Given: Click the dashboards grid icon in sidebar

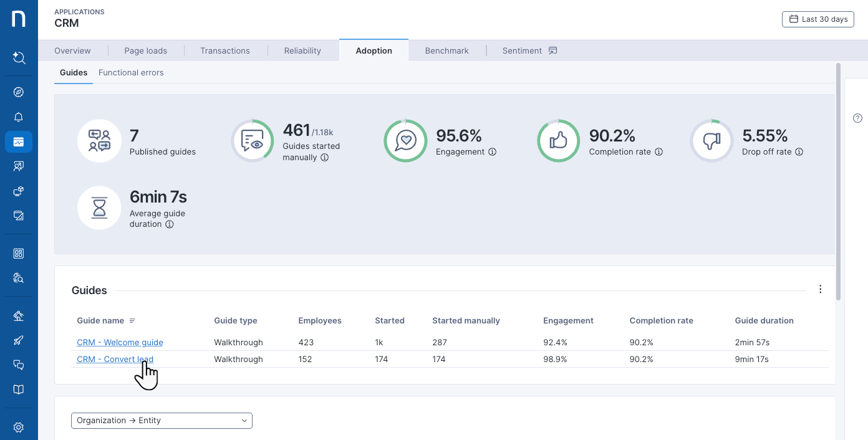Looking at the screenshot, I should click(19, 253).
